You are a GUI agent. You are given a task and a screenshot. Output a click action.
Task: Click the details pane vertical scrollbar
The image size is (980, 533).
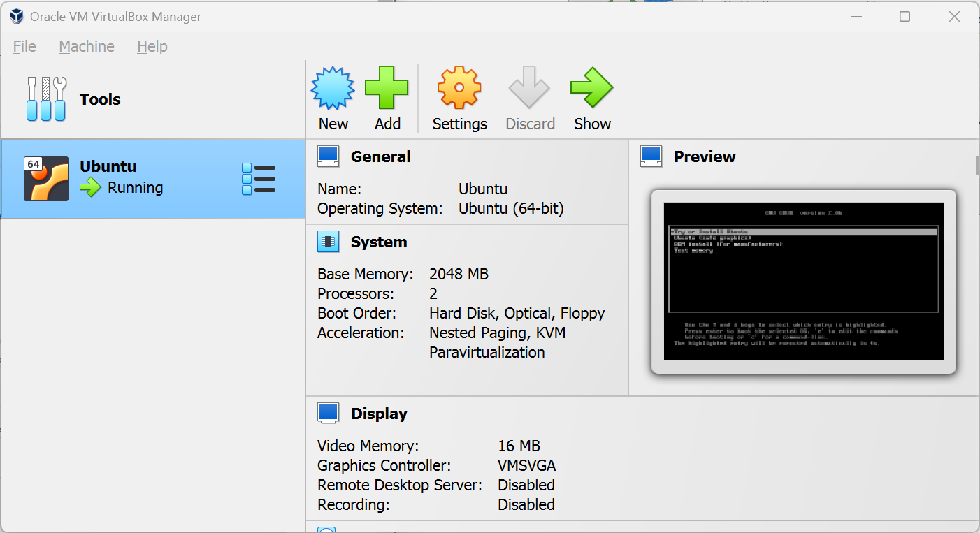click(977, 166)
